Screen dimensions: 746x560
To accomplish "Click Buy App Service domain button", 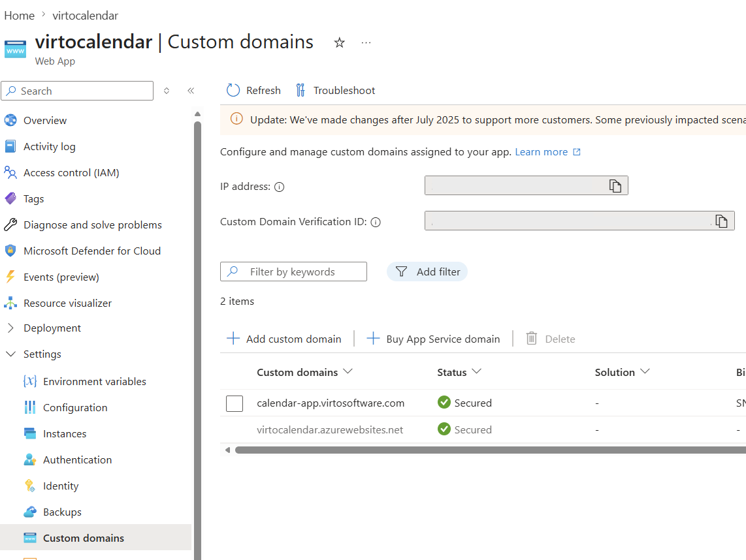I will pos(433,339).
